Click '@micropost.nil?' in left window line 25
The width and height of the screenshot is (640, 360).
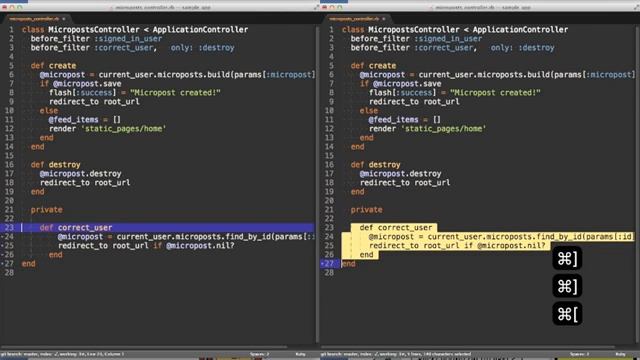tap(200, 246)
